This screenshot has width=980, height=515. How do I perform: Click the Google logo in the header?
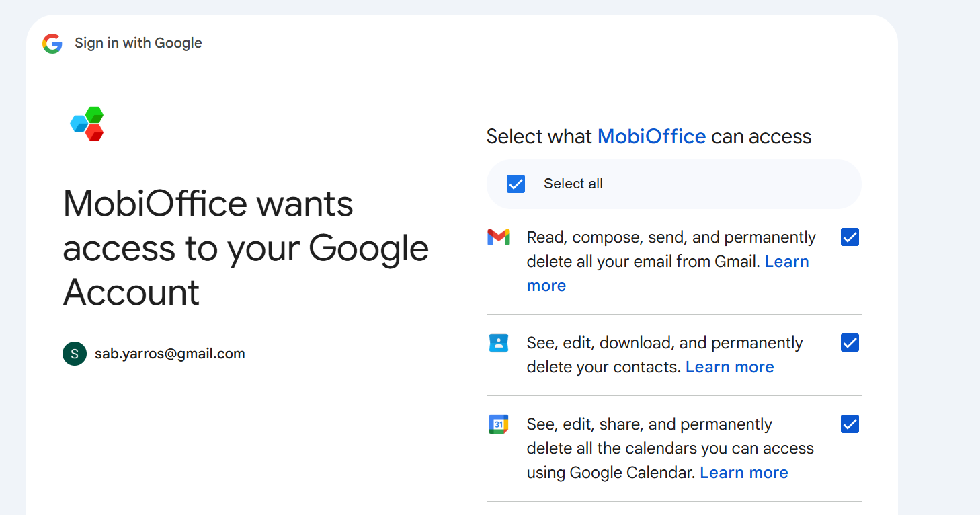52,44
